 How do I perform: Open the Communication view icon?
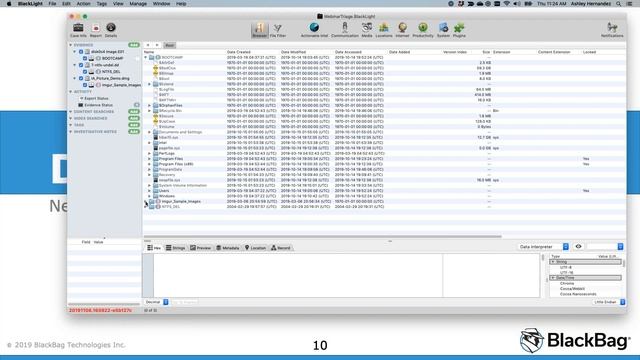[x=345, y=27]
